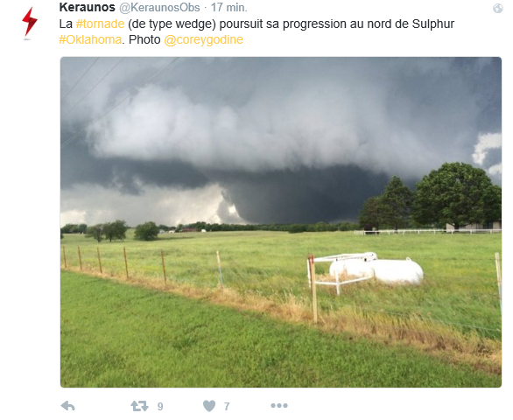513x420 pixels.
Task: View retweet count 9
Action: point(160,406)
